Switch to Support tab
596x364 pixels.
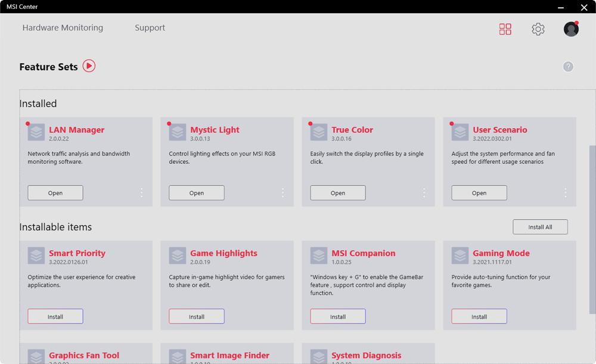tap(150, 28)
